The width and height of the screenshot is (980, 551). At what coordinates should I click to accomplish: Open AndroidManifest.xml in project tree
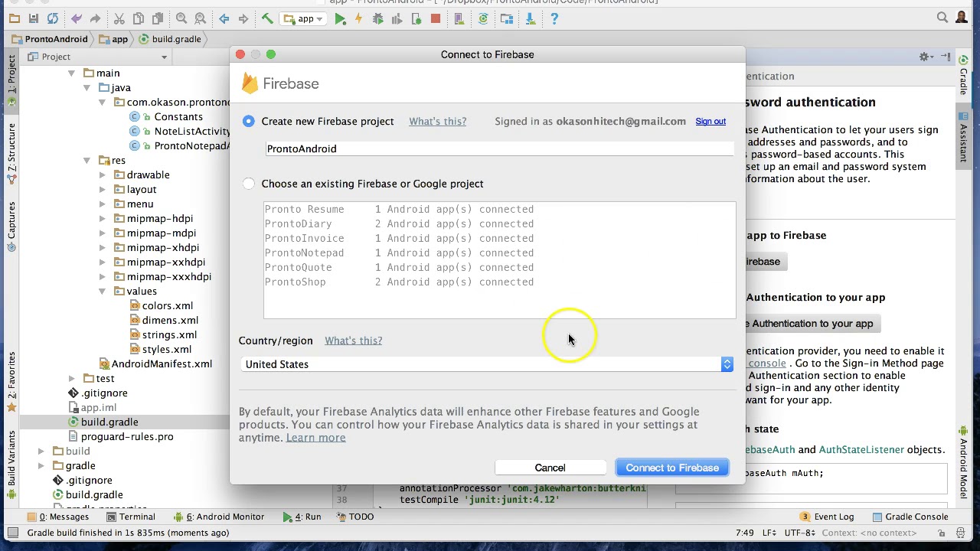pyautogui.click(x=156, y=364)
